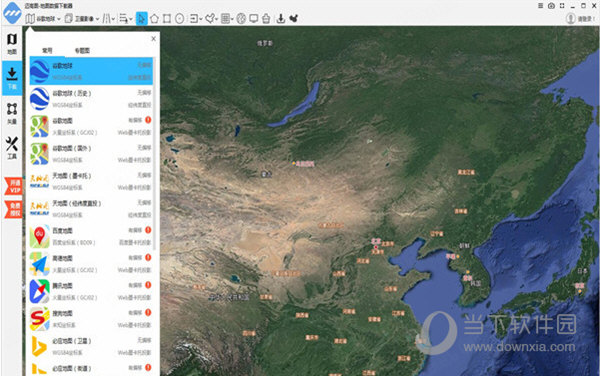Choose the polygon selection tool
Screen dimensions: 600x376
[154, 18]
